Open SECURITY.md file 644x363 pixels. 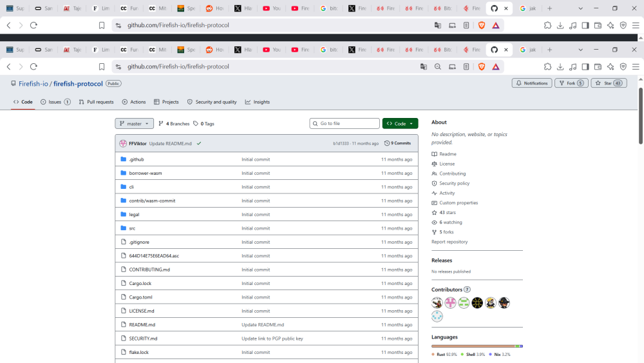[143, 338]
